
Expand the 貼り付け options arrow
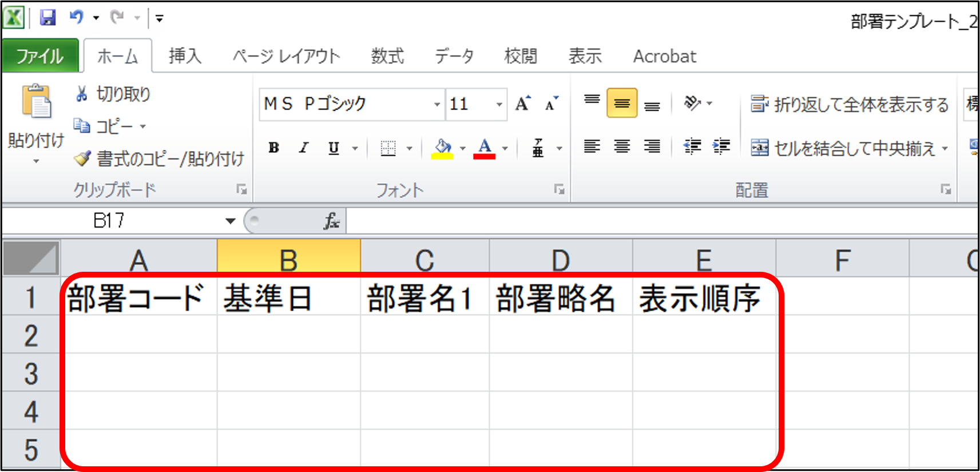36,161
